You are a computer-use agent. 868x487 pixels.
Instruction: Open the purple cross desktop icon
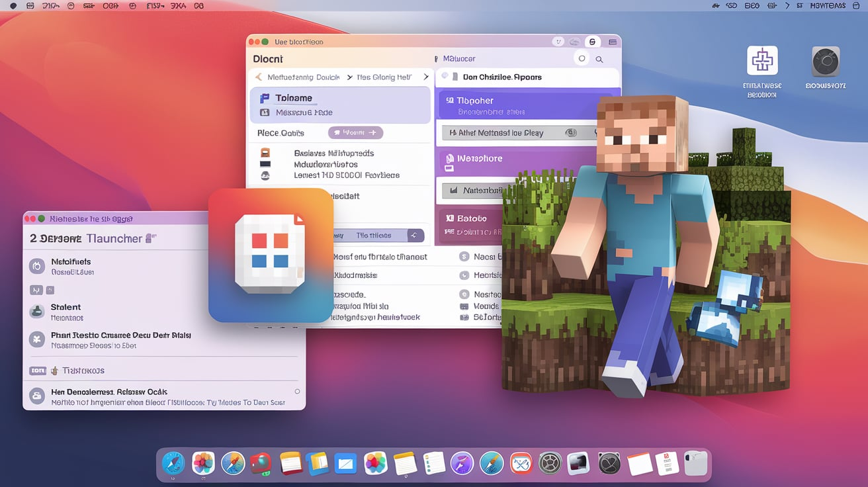[762, 61]
